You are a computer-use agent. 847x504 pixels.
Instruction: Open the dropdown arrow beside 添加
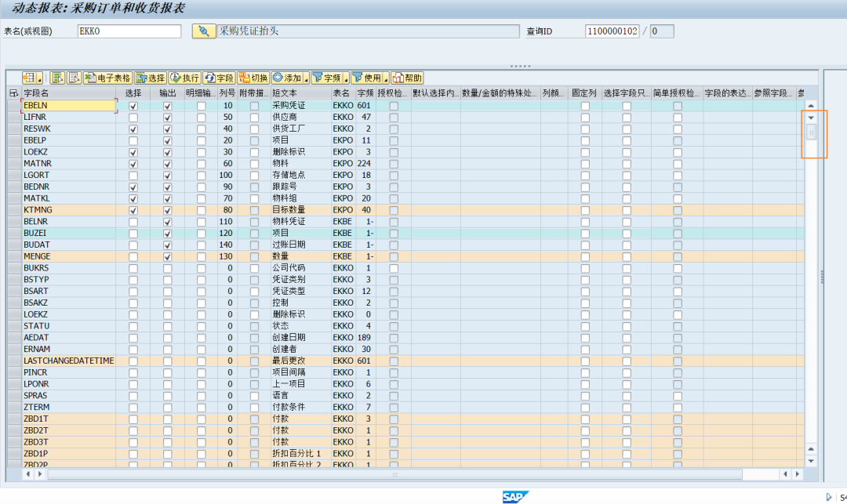307,79
